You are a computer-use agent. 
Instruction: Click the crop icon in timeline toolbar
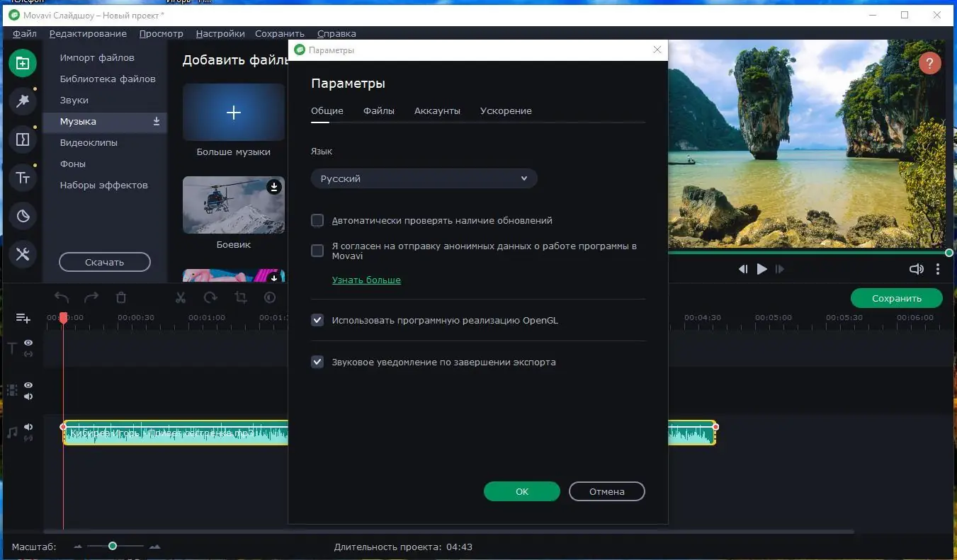[240, 298]
